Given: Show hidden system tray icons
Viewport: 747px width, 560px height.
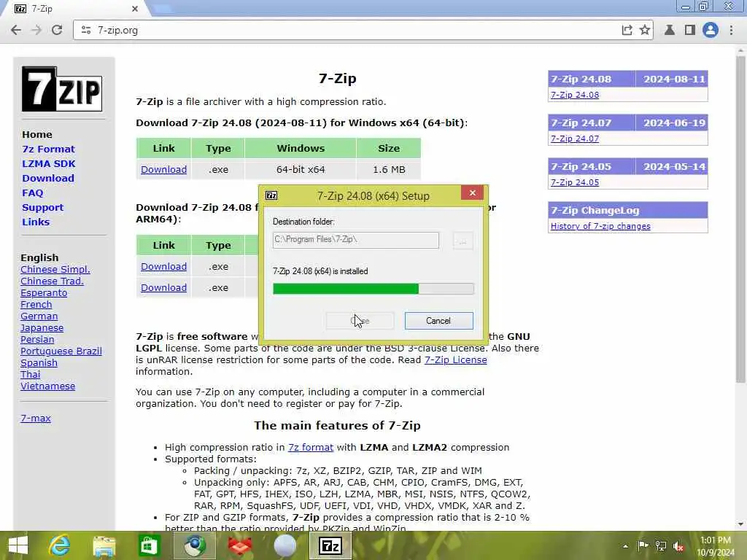Looking at the screenshot, I should [x=625, y=546].
